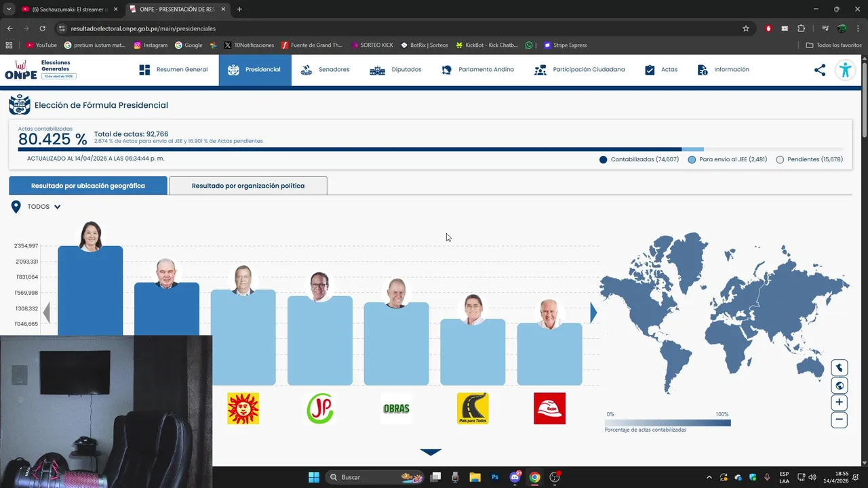The height and width of the screenshot is (488, 868).
Task: Click the JP party logo
Action: [320, 409]
